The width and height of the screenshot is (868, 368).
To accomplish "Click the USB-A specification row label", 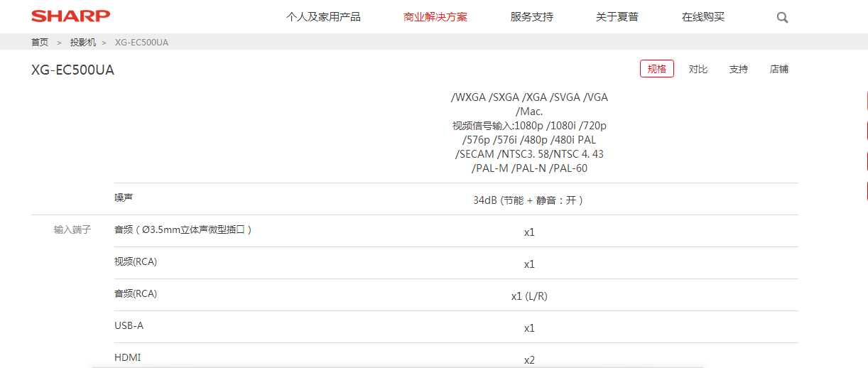I will 129,325.
